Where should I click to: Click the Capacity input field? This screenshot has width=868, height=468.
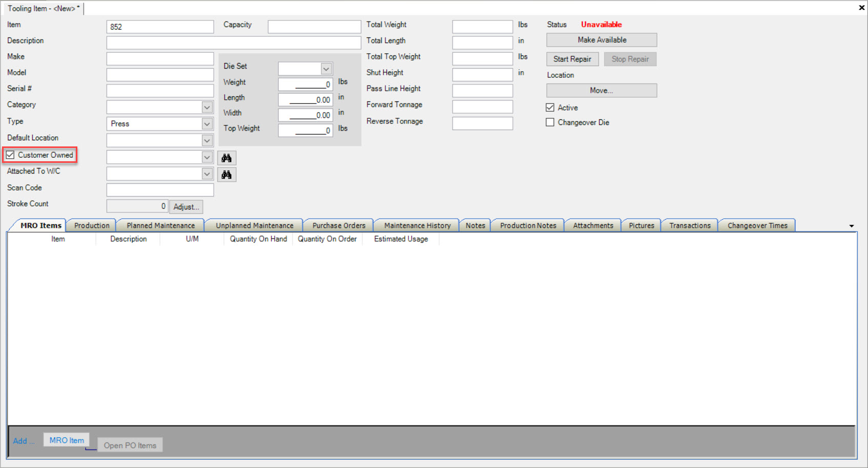(x=314, y=27)
